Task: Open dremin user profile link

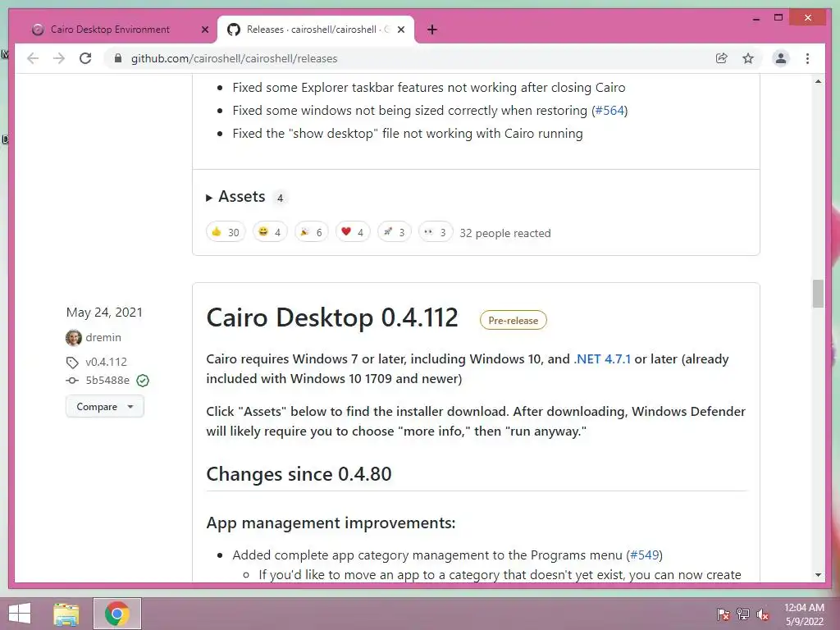Action: pos(103,337)
